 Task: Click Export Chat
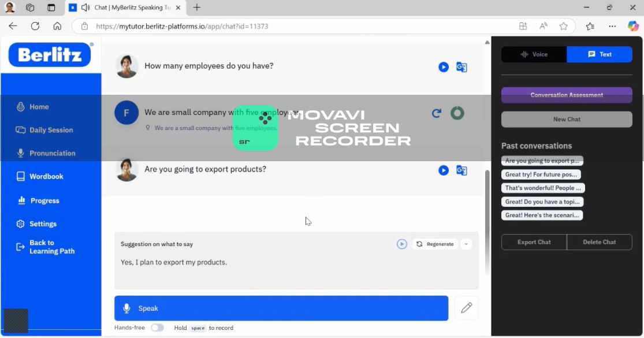(x=534, y=242)
